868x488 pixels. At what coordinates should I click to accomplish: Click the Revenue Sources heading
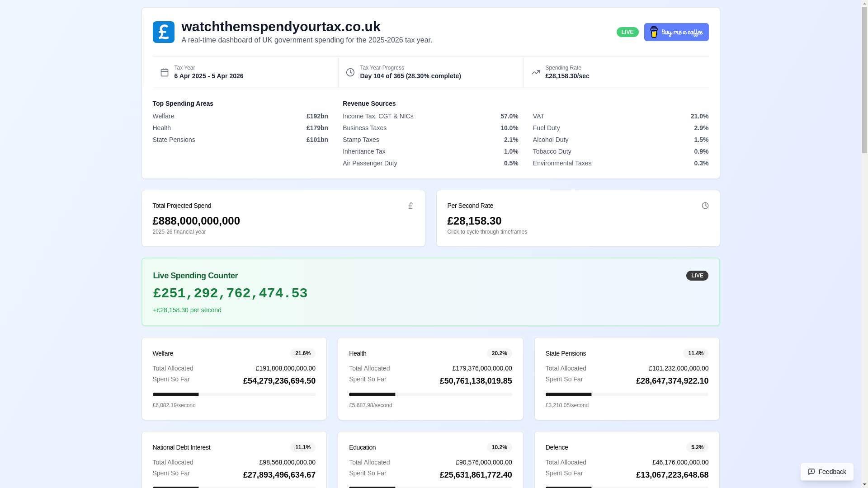pos(368,103)
